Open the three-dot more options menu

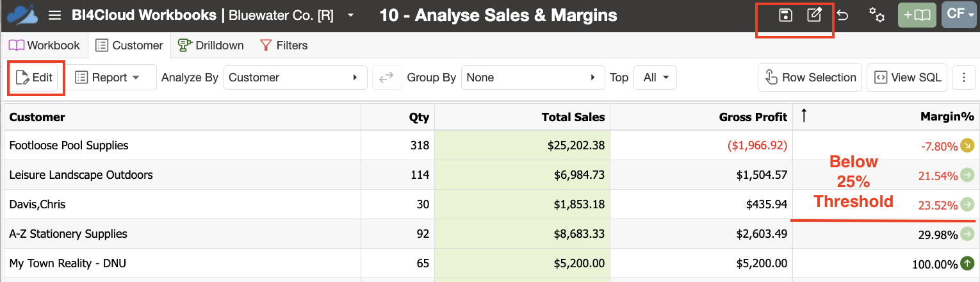click(964, 78)
